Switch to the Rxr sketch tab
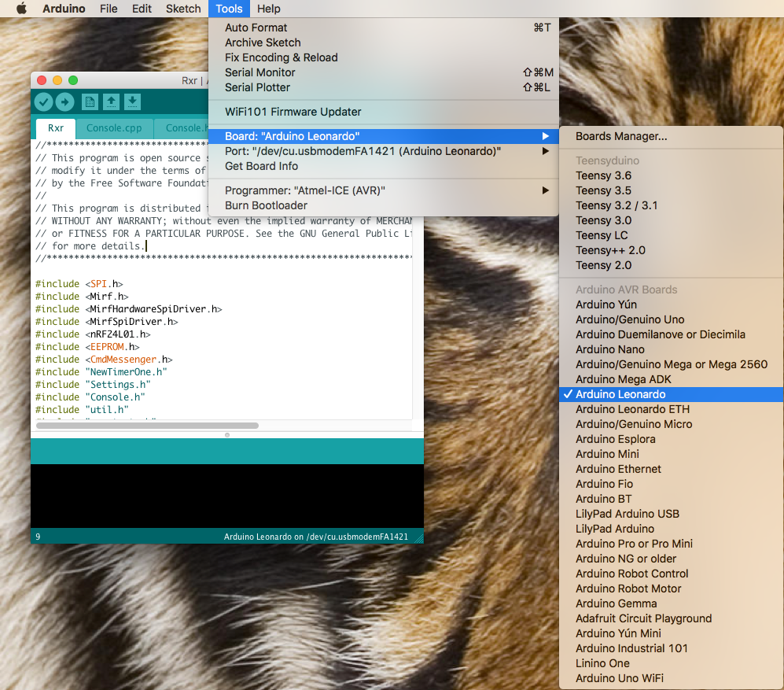784x690 pixels. click(56, 128)
